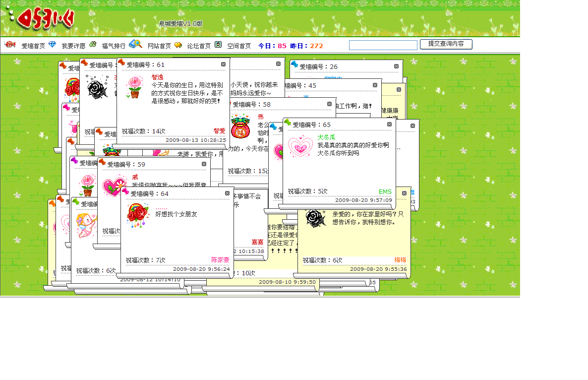Click 祝福次数:14次 on note 61
Viewport: 588px width, 380px height.
click(x=144, y=131)
